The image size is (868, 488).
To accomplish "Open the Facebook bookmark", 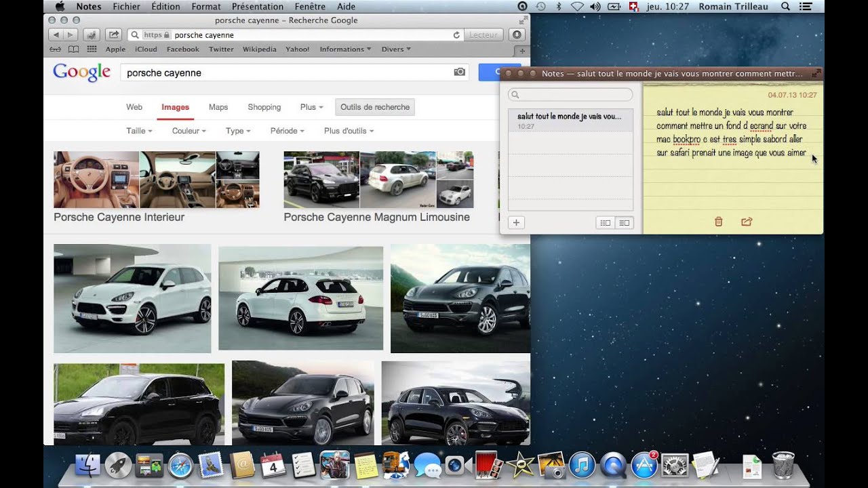I will click(x=183, y=49).
